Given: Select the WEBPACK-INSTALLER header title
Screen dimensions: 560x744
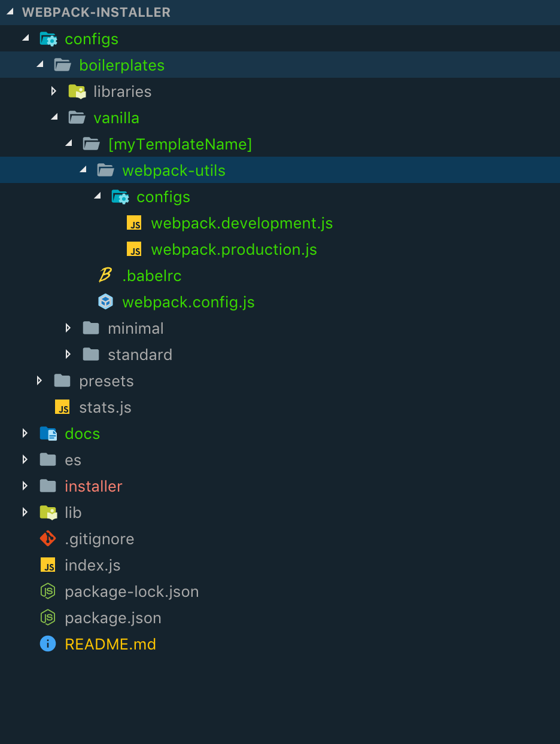Looking at the screenshot, I should point(96,13).
